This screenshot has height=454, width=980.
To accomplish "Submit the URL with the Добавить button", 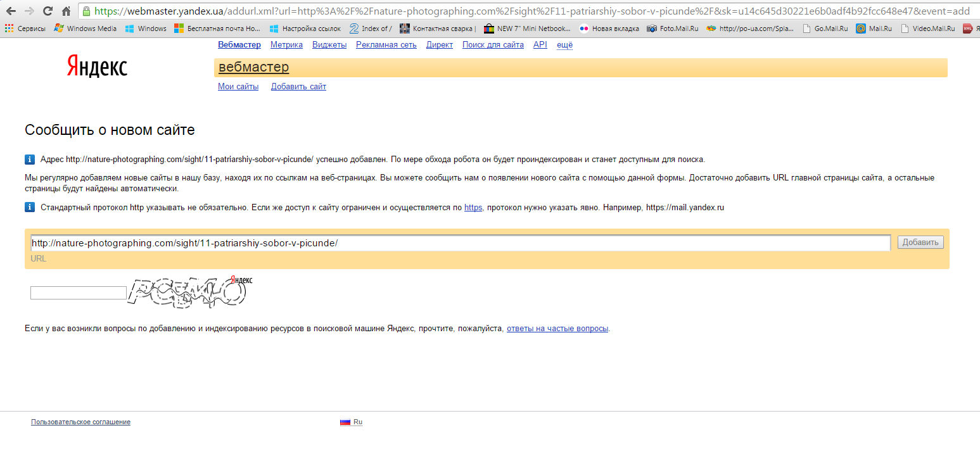I will [x=920, y=243].
